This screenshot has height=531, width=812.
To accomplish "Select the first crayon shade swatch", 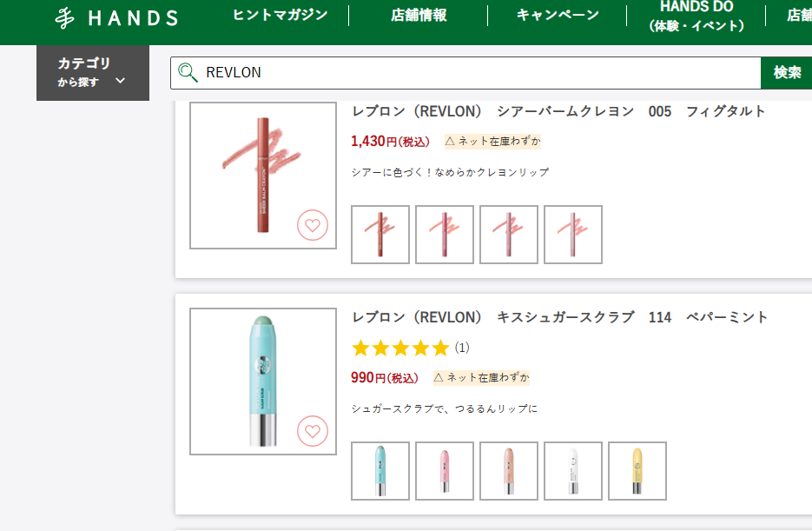I will (x=380, y=235).
